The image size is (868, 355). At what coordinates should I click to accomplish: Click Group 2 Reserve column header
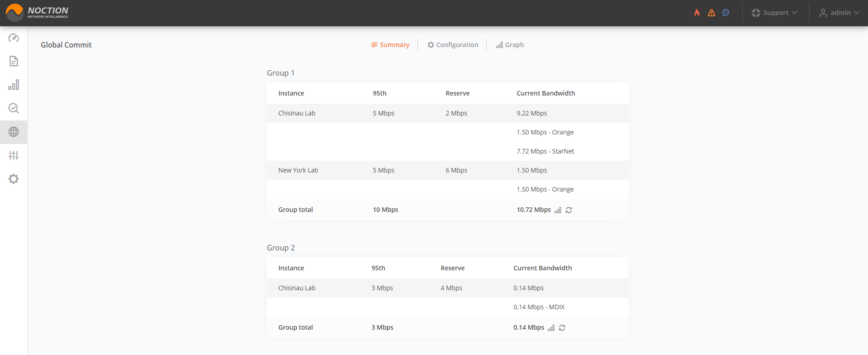click(x=453, y=268)
